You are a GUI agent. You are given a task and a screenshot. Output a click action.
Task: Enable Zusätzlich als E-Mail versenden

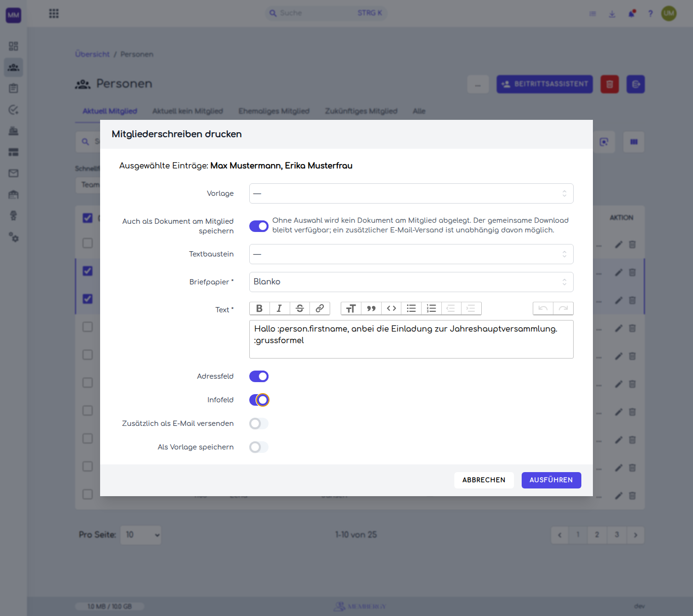(x=259, y=423)
